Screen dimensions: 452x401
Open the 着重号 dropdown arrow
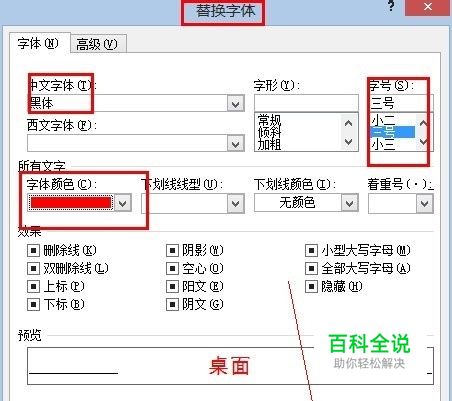click(x=424, y=203)
